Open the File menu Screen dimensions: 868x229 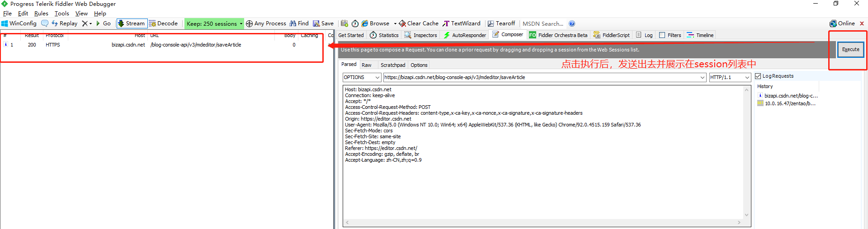pos(7,14)
